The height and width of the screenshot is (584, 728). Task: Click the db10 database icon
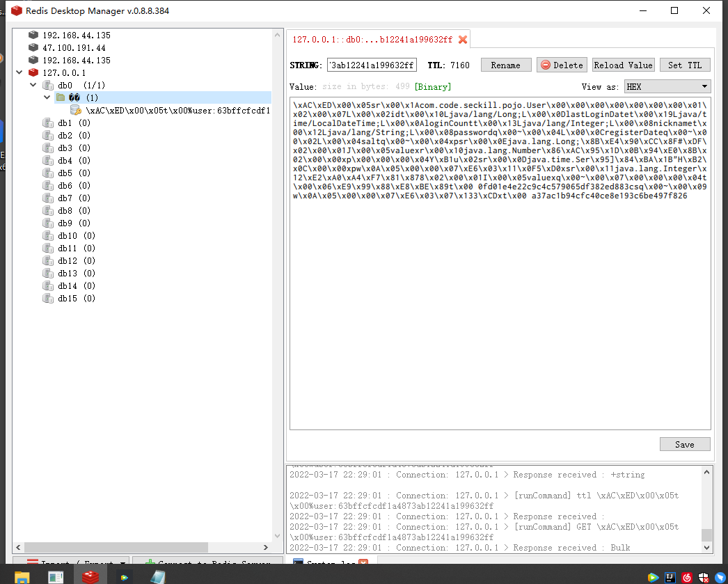(48, 235)
